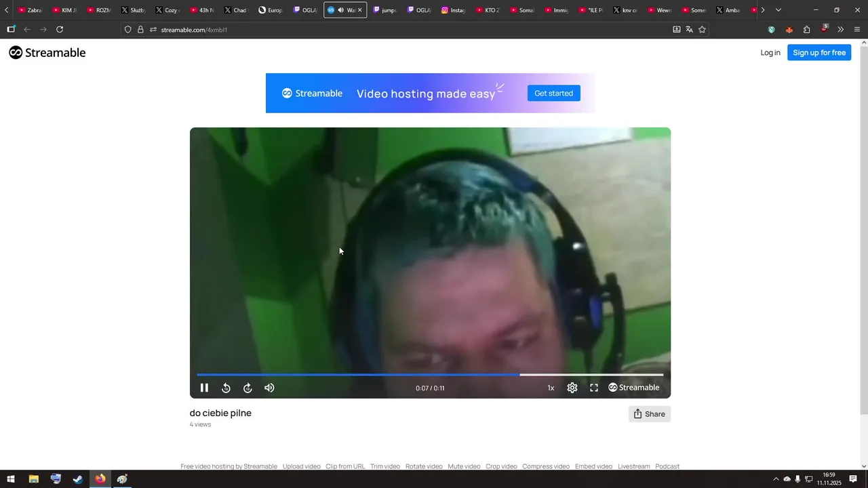
Task: View site security lock information
Action: click(140, 30)
